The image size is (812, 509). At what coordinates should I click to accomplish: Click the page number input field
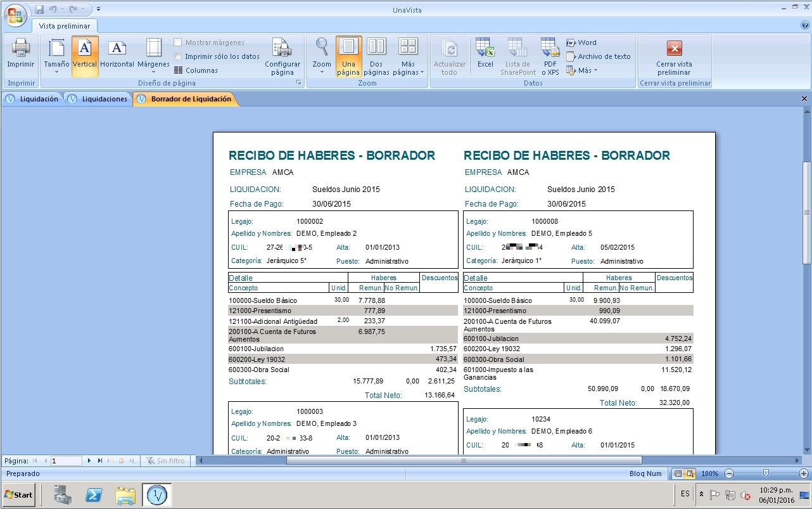66,461
